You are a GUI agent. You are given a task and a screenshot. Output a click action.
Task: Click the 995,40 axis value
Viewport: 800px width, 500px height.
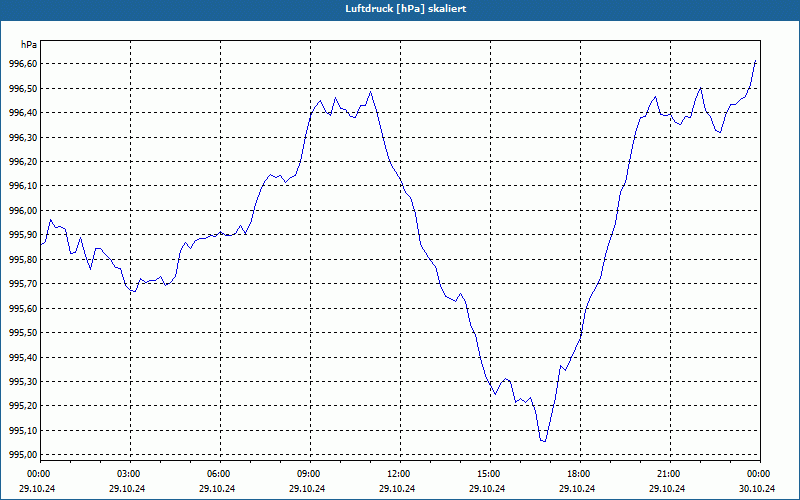23,357
